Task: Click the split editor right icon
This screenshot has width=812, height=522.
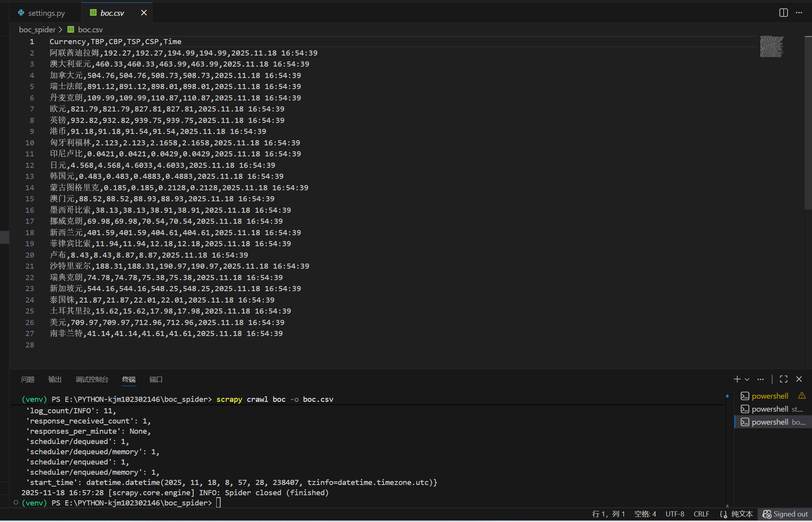Action: point(783,13)
